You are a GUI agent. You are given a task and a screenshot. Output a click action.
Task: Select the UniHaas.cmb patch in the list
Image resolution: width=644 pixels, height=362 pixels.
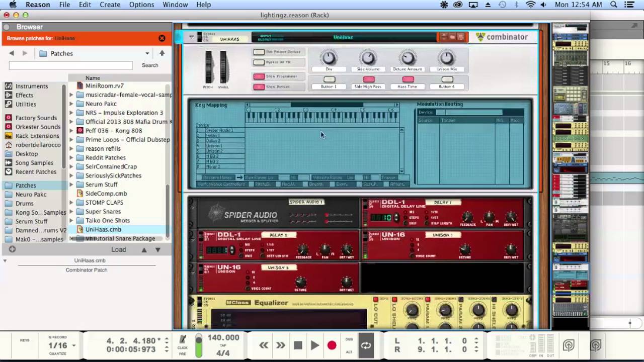(103, 230)
